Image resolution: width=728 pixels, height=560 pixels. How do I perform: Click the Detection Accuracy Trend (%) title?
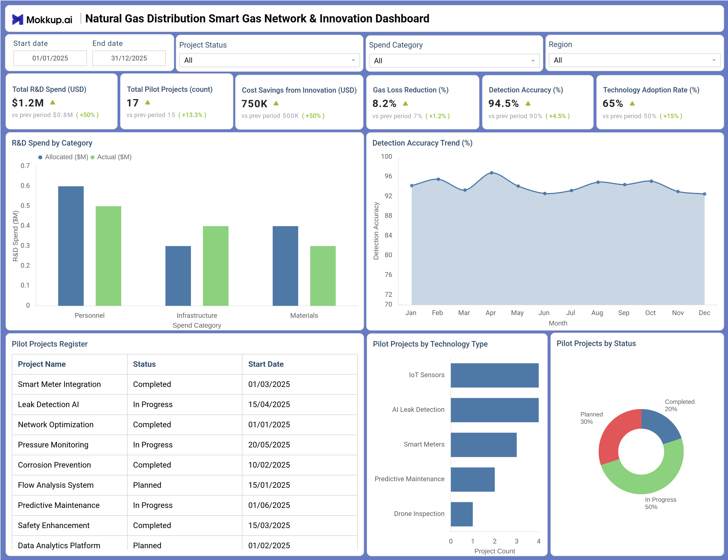pos(422,143)
